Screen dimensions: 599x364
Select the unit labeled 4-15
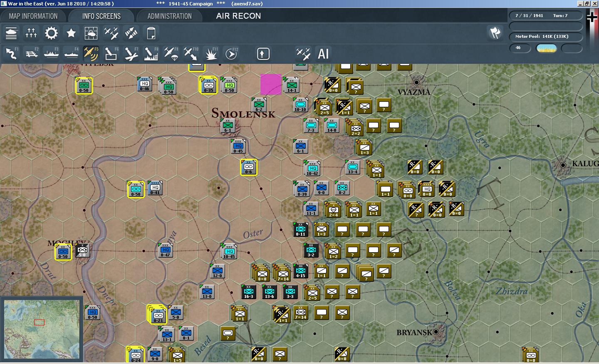coord(300,271)
